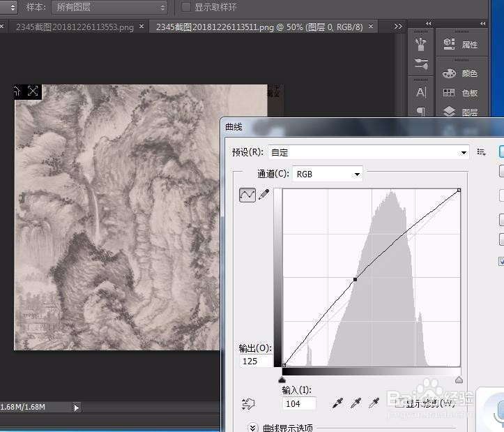Image resolution: width=504 pixels, height=432 pixels.
Task: Open the Curves preset options menu icon
Action: click(481, 152)
